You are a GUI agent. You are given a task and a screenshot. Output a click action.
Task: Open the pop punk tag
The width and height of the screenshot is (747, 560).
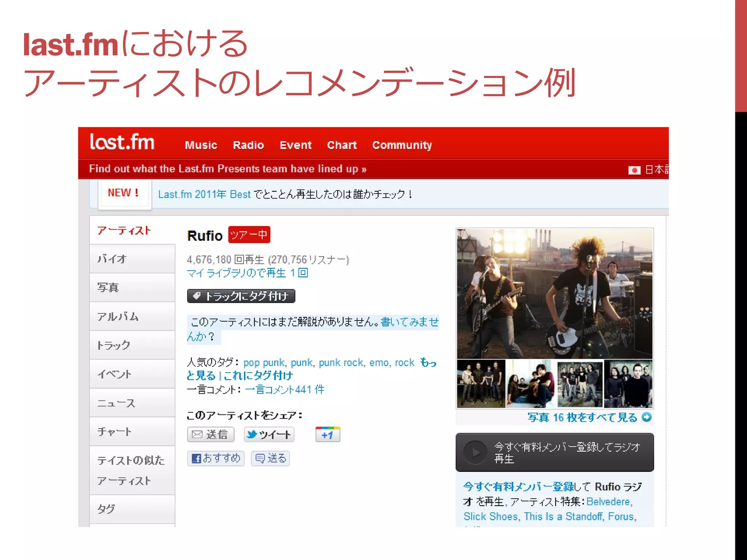tap(264, 363)
